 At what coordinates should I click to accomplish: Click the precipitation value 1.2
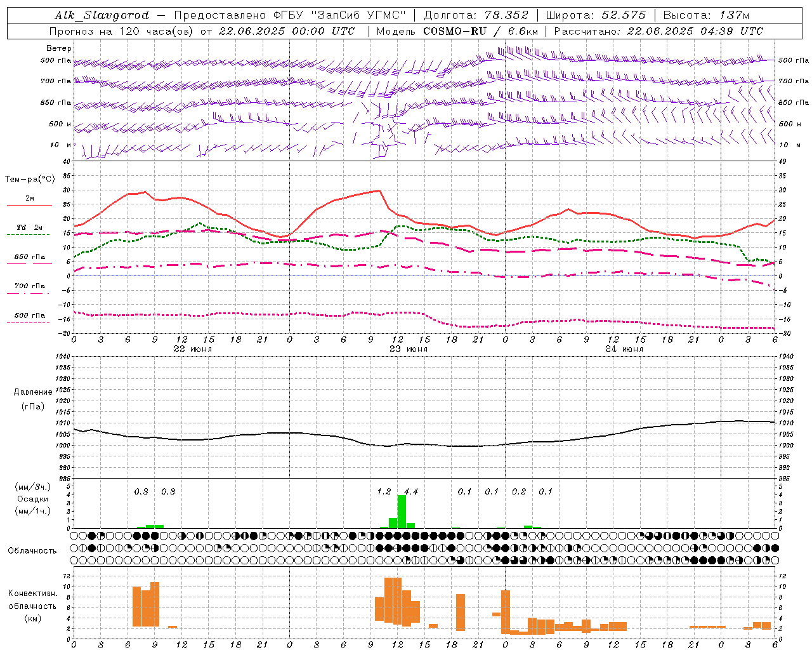(384, 491)
